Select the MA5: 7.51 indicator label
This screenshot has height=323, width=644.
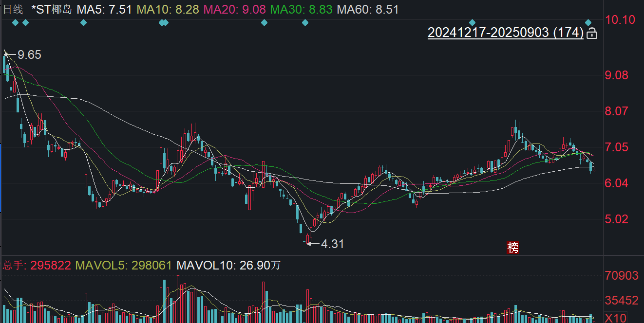(104, 9)
